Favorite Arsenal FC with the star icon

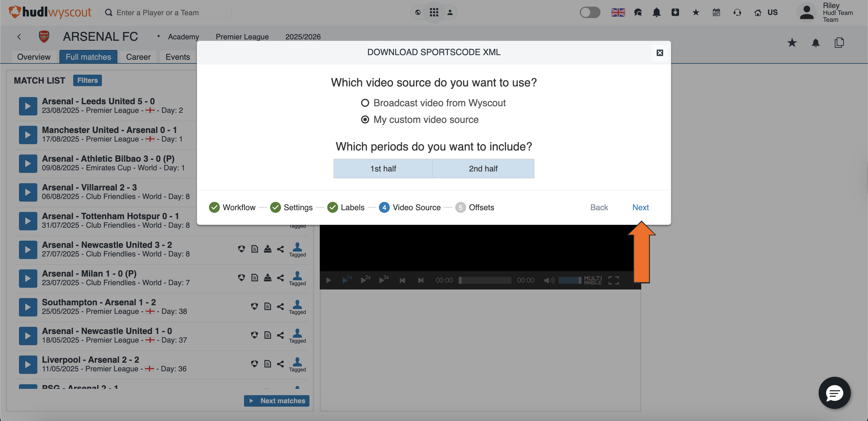[792, 43]
